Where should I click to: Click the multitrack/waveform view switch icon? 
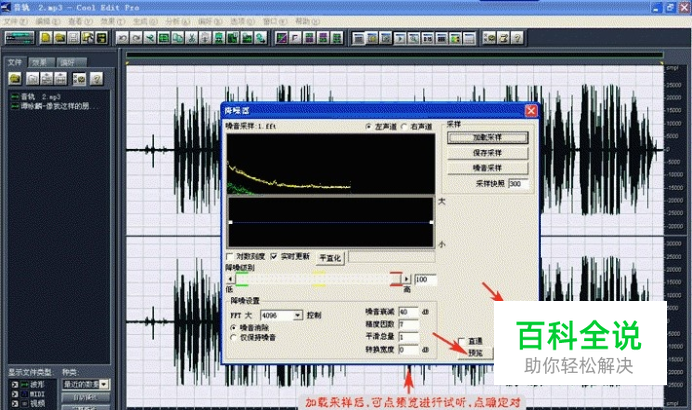(x=19, y=38)
